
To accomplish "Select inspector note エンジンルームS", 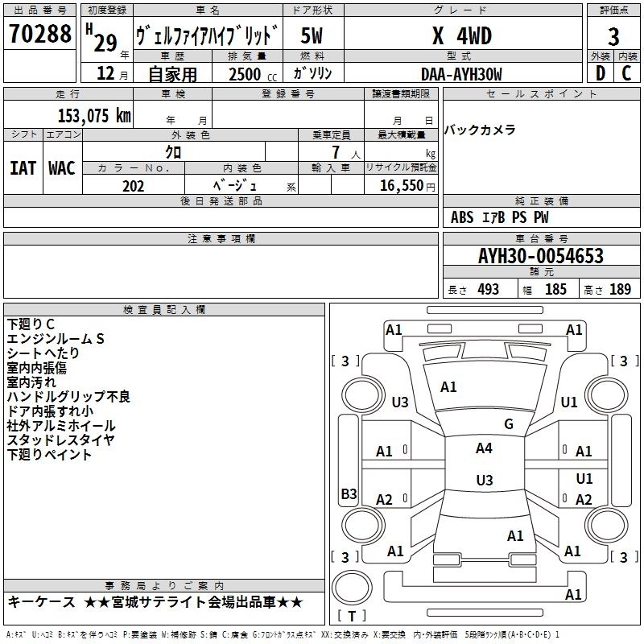I will [x=56, y=338].
